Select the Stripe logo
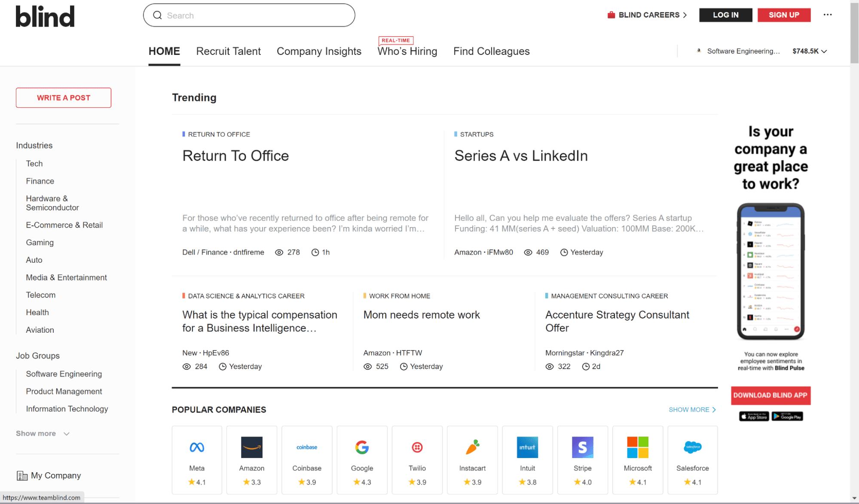 [582, 447]
